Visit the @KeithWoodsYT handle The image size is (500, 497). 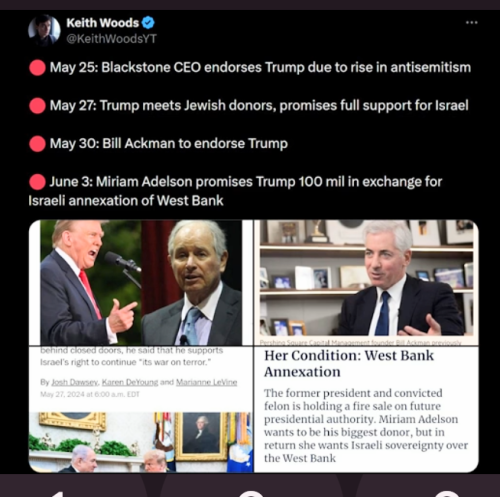(111, 39)
